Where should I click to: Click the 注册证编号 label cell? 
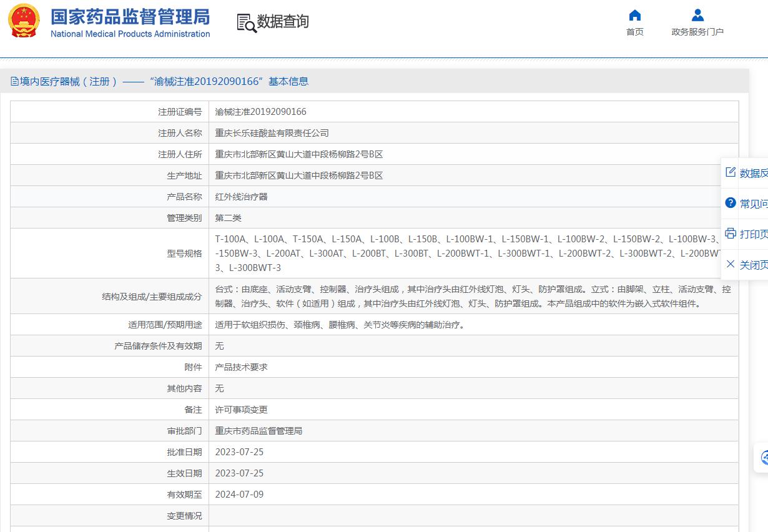pos(109,112)
